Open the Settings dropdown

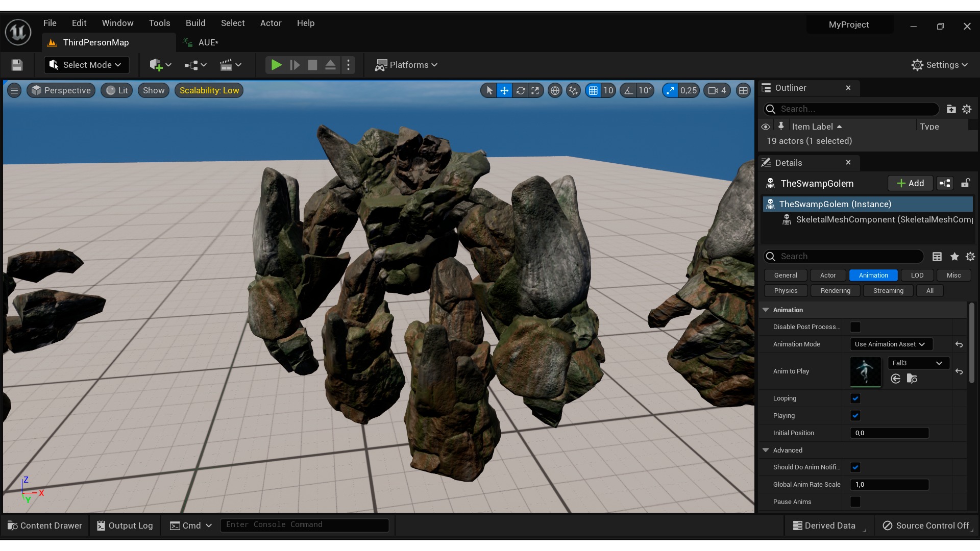[x=940, y=65]
